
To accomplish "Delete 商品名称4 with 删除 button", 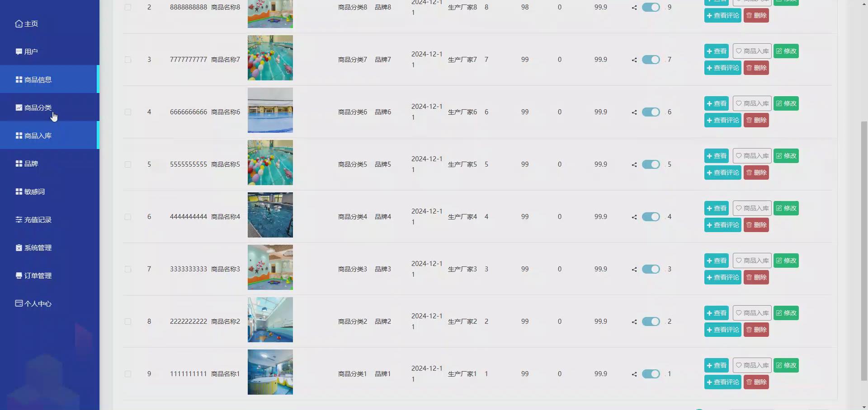I will click(756, 225).
